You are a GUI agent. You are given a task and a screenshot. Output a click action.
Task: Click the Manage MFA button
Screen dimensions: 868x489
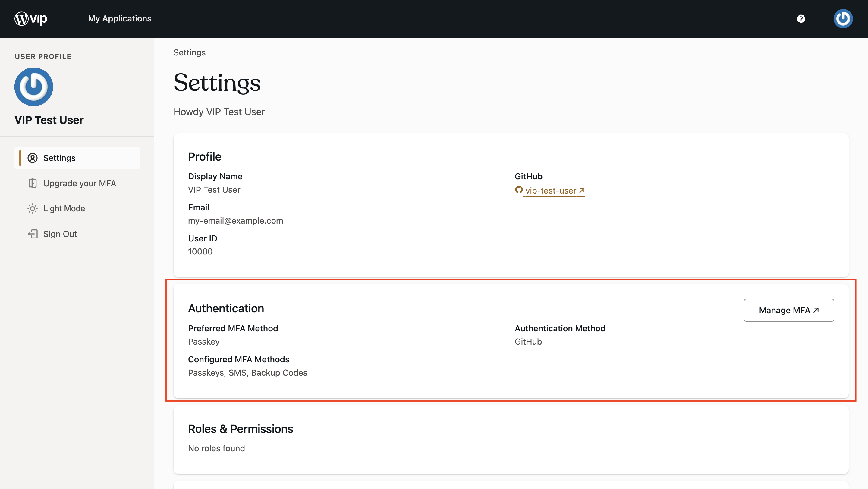point(789,310)
